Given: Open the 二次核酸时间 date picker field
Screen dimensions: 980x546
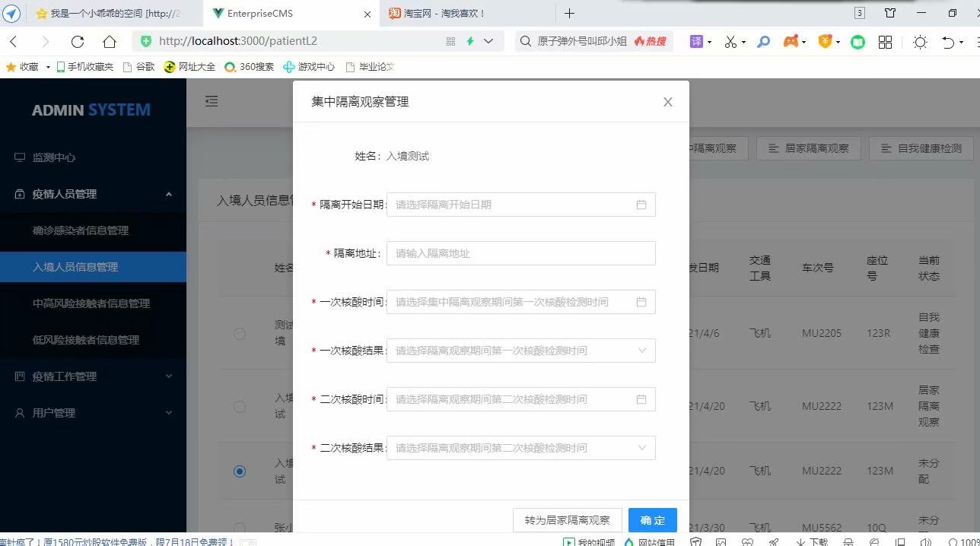Looking at the screenshot, I should [x=520, y=399].
